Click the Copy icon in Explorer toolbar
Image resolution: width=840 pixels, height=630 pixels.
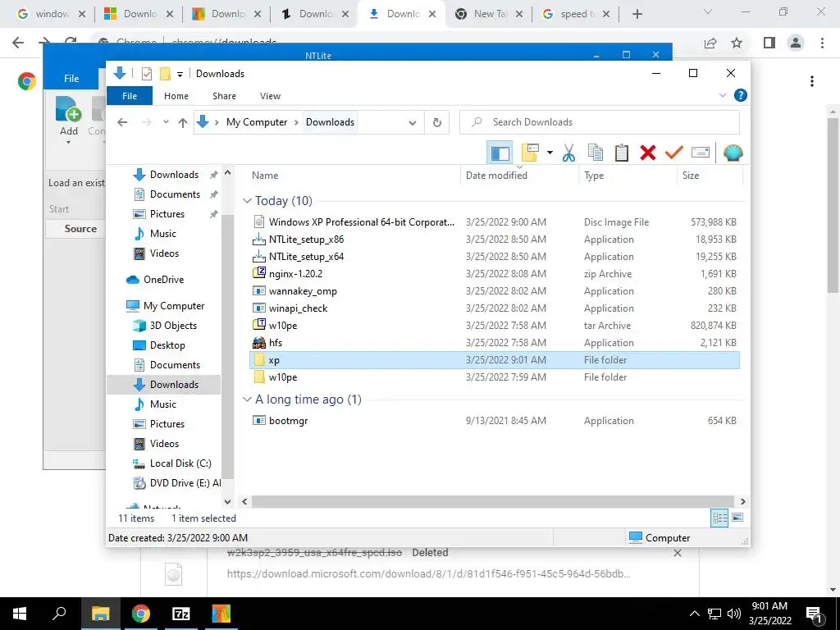[596, 153]
